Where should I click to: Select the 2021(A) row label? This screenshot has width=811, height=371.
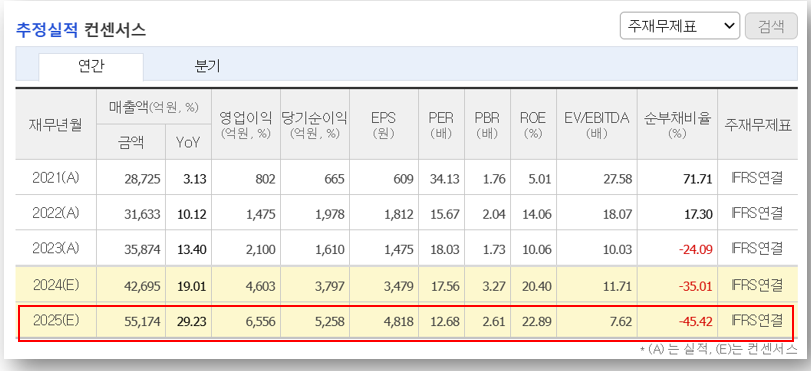(56, 178)
